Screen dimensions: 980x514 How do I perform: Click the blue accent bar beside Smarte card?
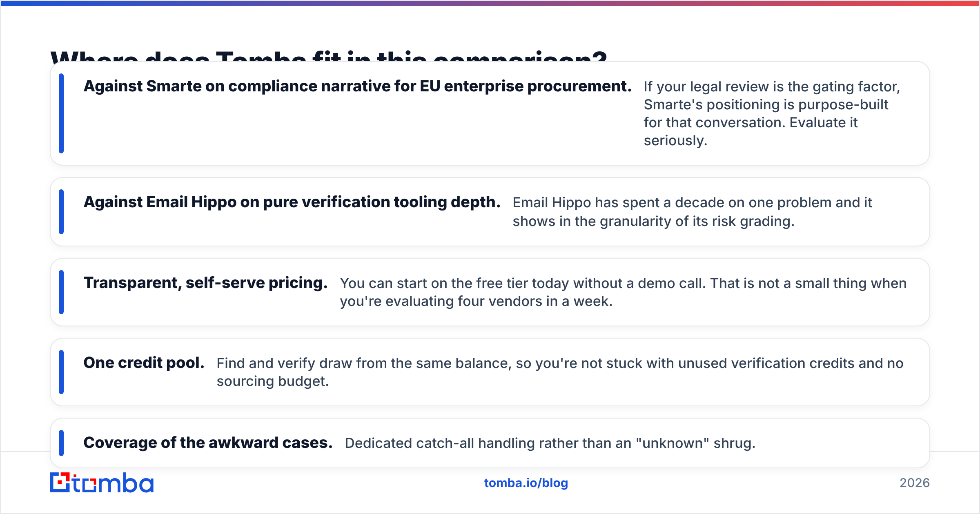pyautogui.click(x=61, y=113)
